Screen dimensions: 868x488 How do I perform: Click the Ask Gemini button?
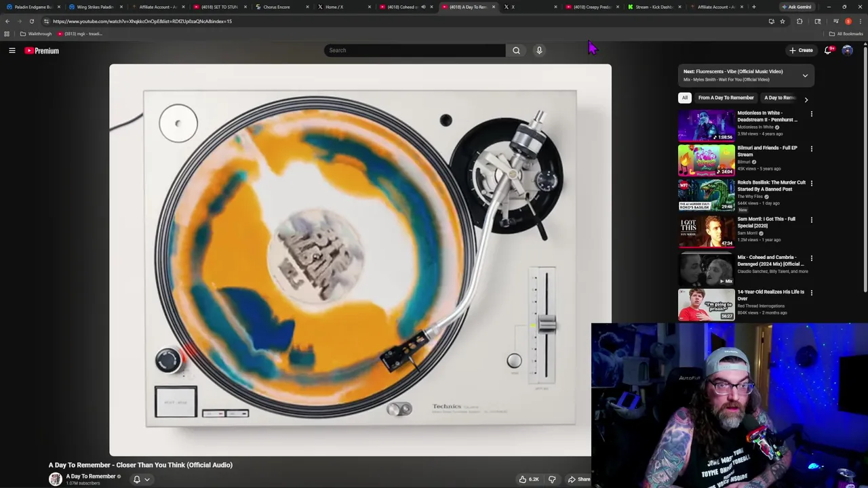point(796,7)
